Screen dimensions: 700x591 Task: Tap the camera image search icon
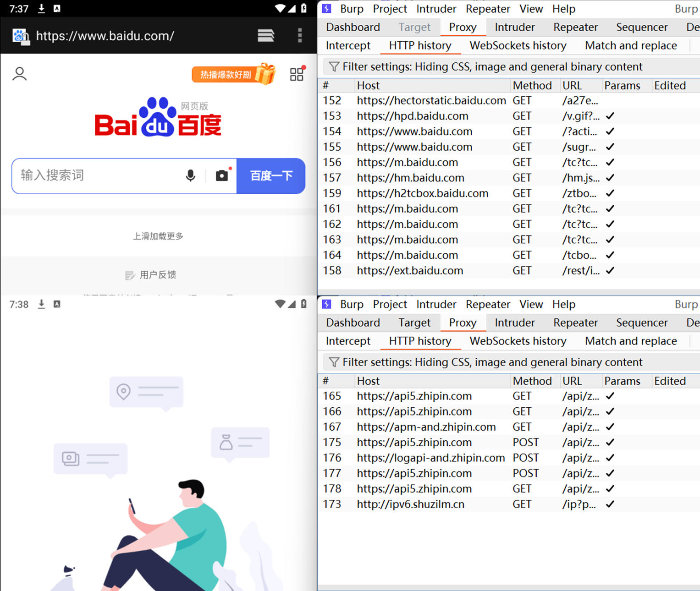click(x=222, y=175)
